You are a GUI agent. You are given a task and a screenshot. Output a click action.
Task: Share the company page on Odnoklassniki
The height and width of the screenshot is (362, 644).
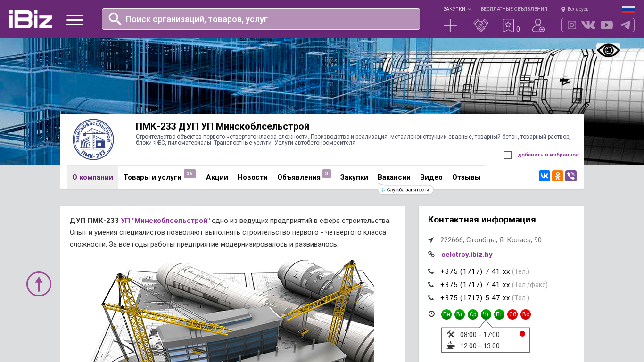(x=558, y=176)
